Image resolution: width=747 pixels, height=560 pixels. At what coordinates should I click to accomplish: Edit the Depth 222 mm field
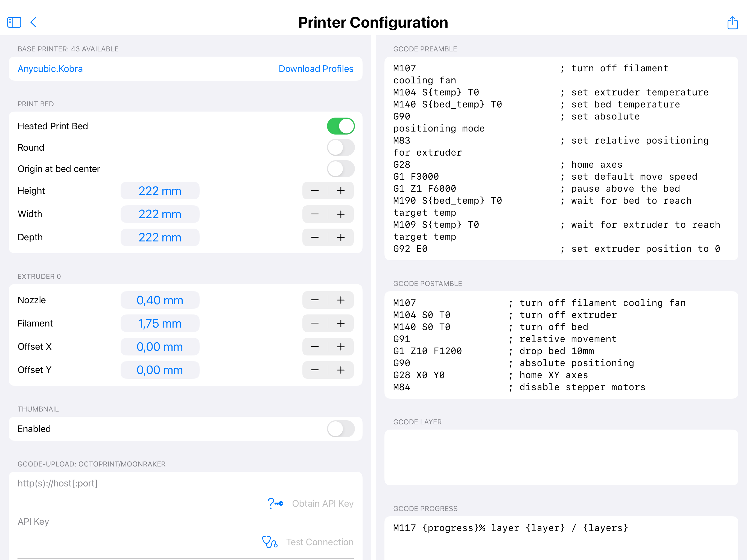[160, 237]
